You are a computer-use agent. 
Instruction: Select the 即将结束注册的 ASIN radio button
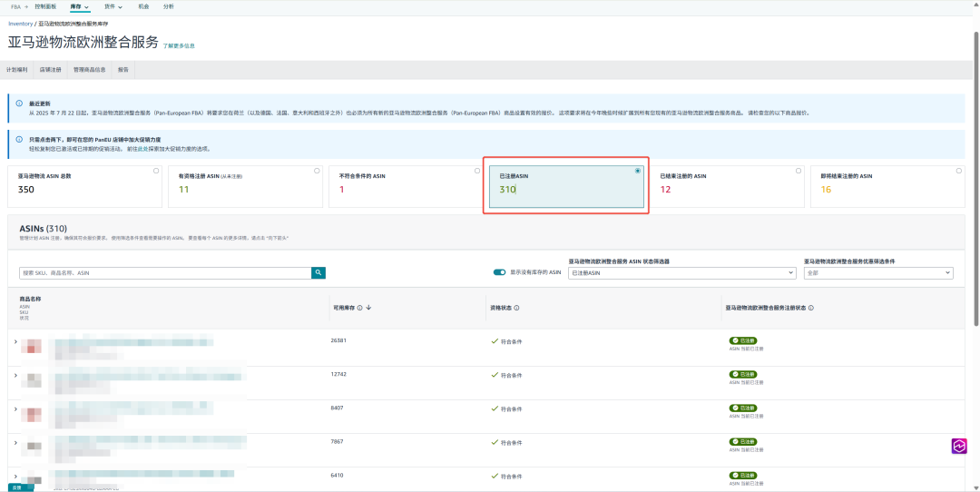click(x=959, y=171)
